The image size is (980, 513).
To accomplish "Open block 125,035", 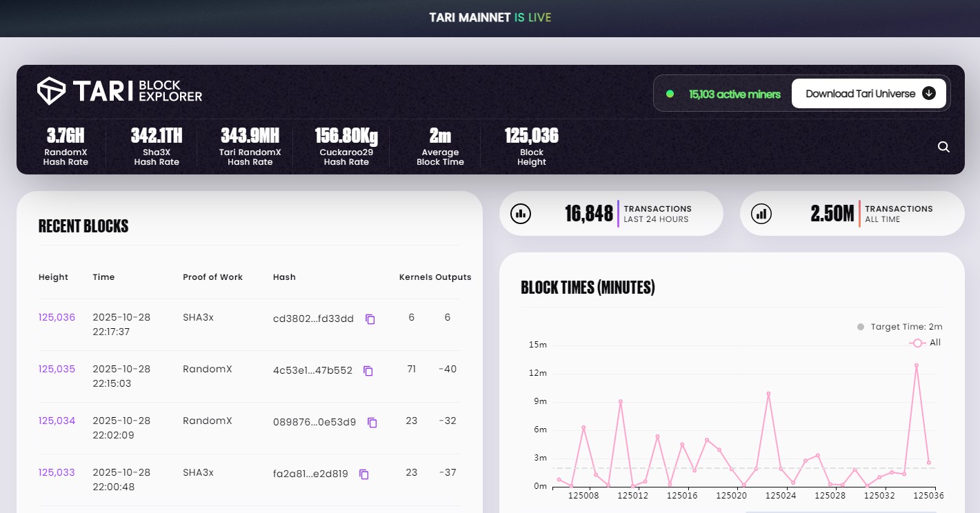I will click(x=57, y=369).
